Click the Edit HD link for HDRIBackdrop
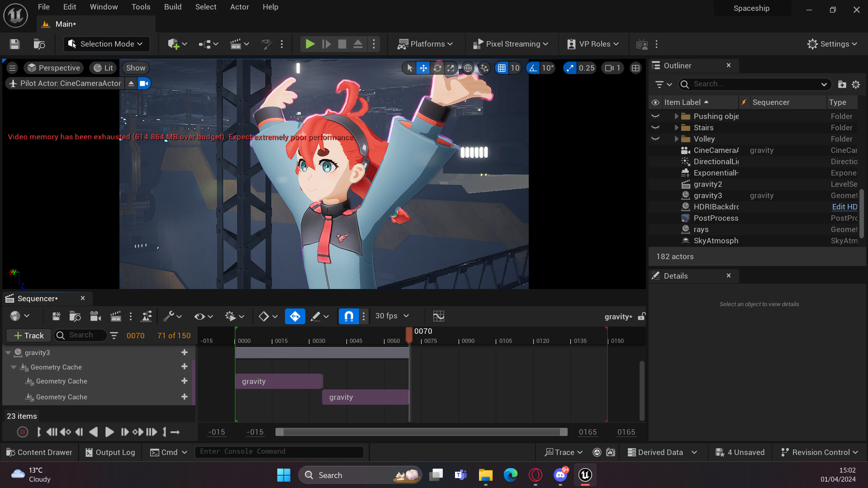Image resolution: width=868 pixels, height=488 pixels. [844, 207]
